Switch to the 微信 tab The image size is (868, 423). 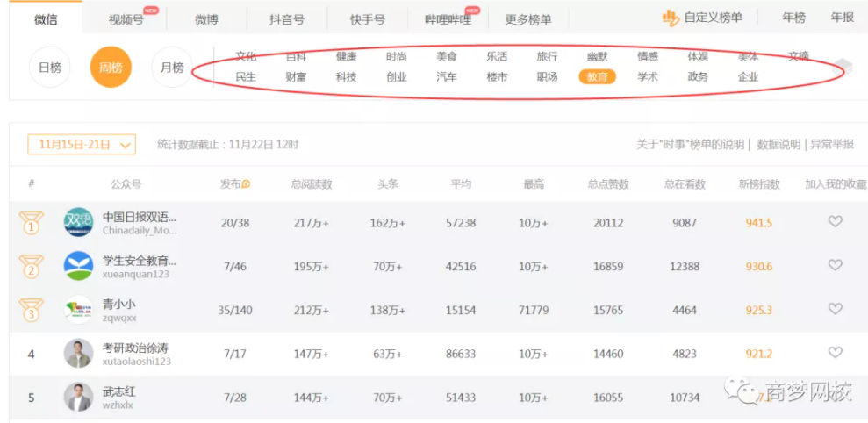(46, 19)
